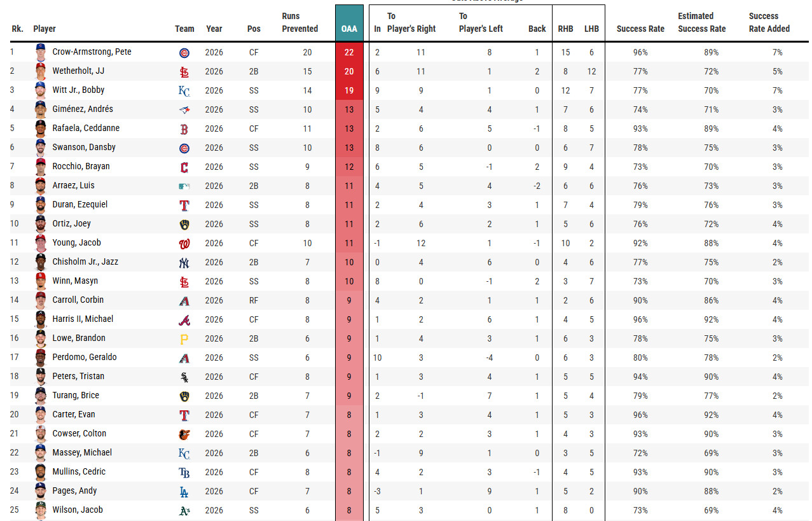Click the Cubs logo in Crow-Armstrong's row

184,53
